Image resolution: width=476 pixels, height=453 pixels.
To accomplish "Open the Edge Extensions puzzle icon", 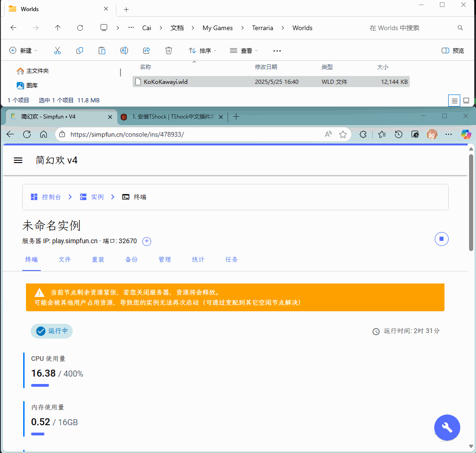I will 363,134.
